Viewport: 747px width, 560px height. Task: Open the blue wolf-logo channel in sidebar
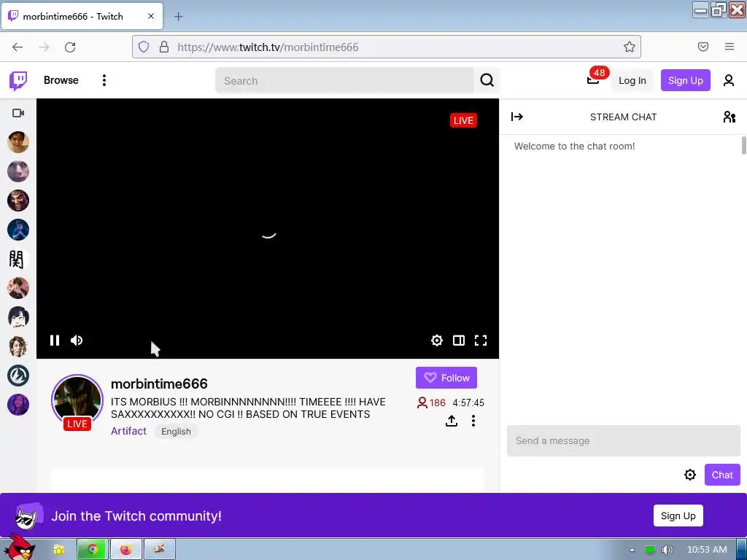[18, 376]
